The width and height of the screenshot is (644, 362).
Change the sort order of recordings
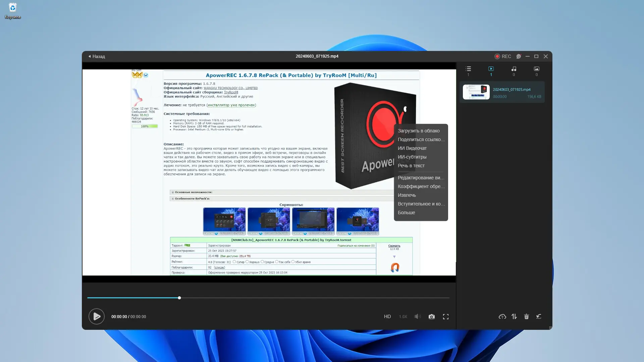514,316
